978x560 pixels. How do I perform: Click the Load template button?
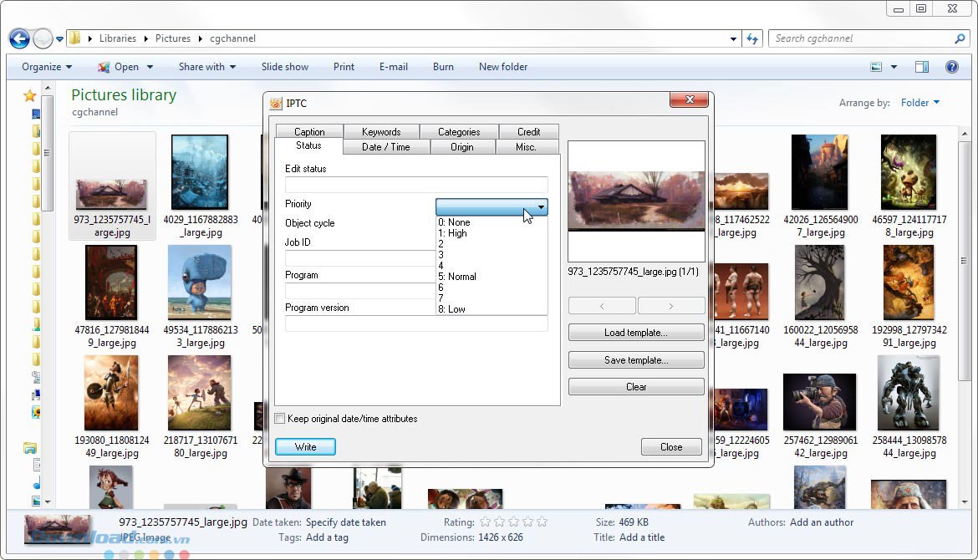pos(635,333)
